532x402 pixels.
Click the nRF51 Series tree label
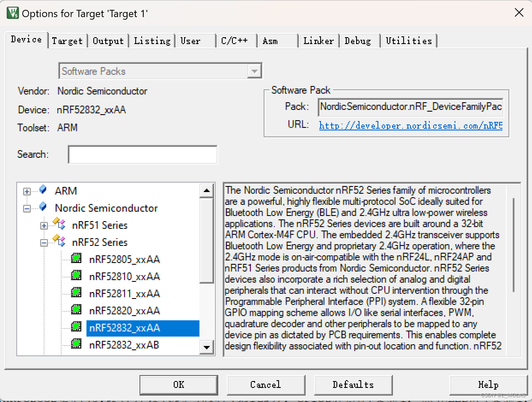pos(100,225)
